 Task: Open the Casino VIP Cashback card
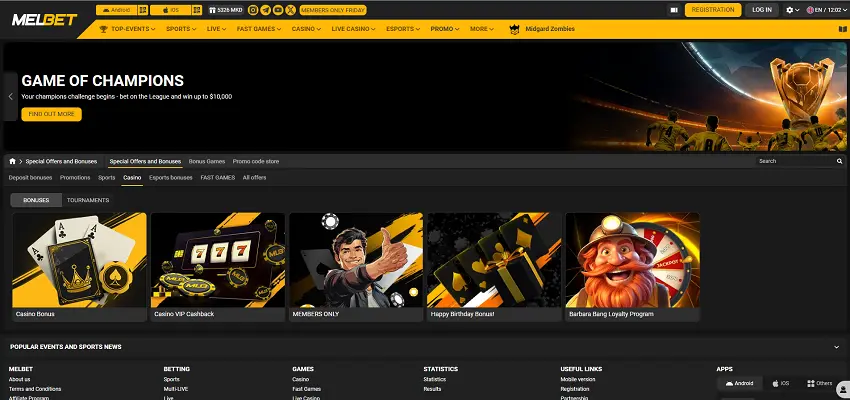218,267
